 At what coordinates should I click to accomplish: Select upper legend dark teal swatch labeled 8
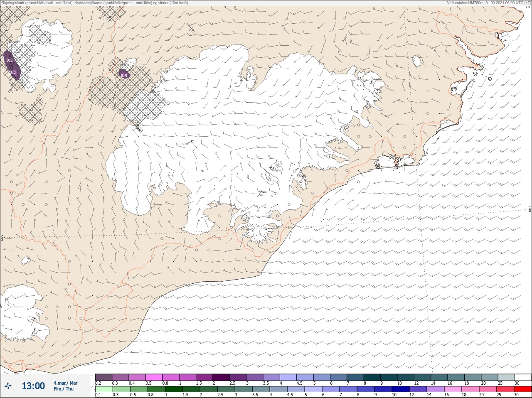click(372, 377)
